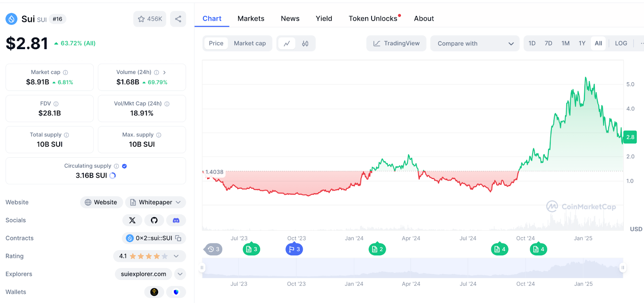The height and width of the screenshot is (303, 644).
Task: Open Oct '23 flag marker with 3
Action: click(x=294, y=249)
